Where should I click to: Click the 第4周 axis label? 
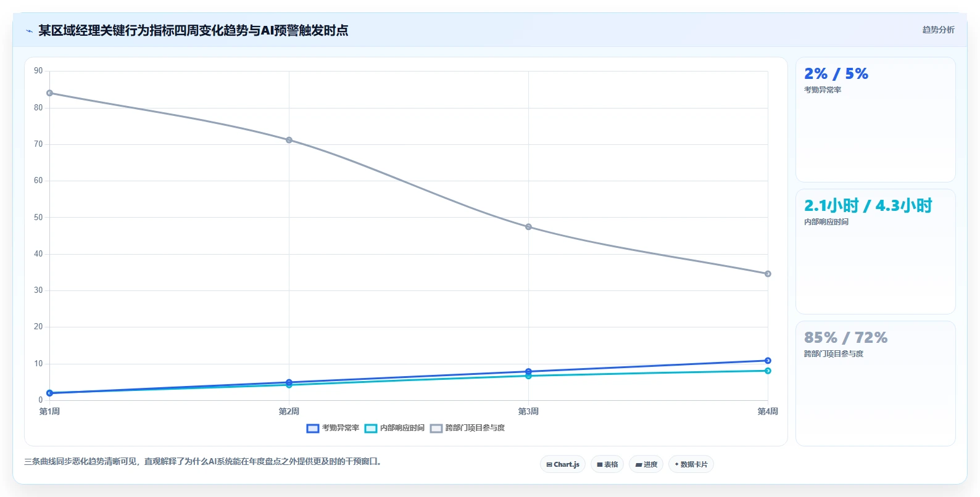pyautogui.click(x=768, y=411)
